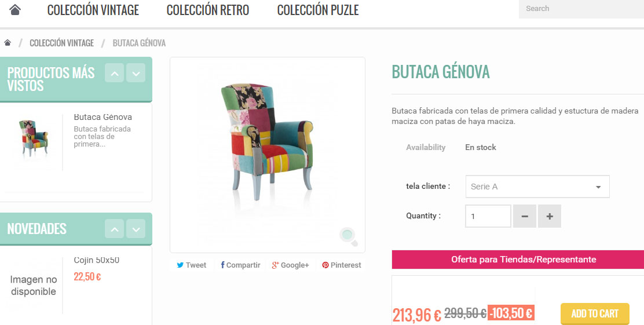Click the Add to Cart button

click(x=595, y=314)
